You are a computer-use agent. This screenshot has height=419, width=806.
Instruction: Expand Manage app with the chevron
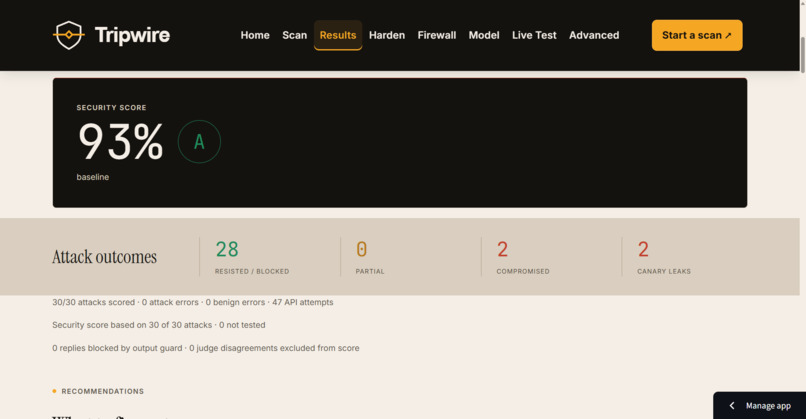coord(731,406)
